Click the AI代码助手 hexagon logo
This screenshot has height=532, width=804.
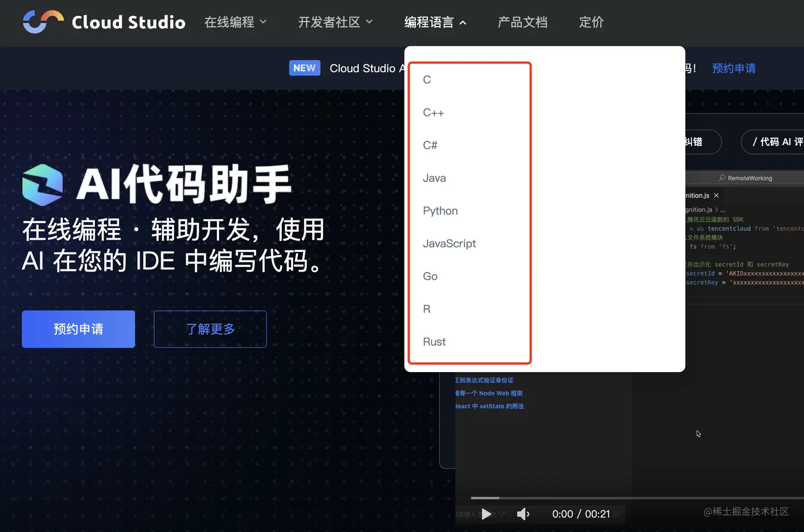tap(43, 185)
